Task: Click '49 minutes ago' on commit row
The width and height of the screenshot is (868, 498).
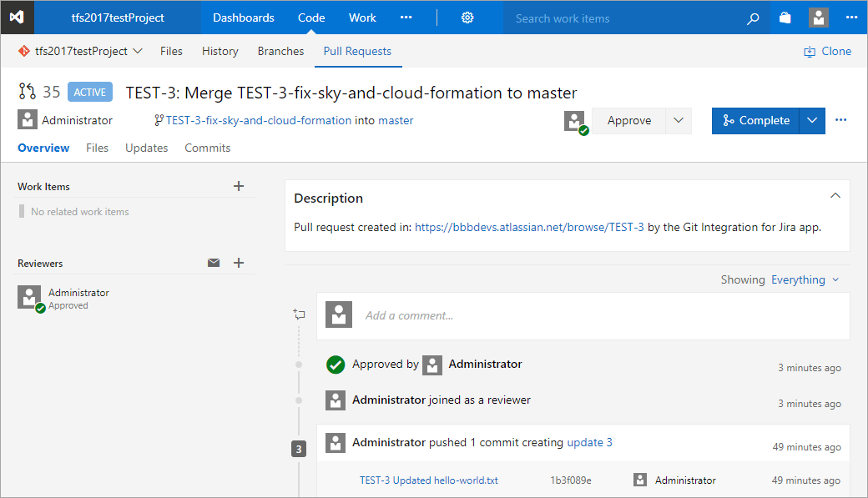Action: (x=806, y=480)
